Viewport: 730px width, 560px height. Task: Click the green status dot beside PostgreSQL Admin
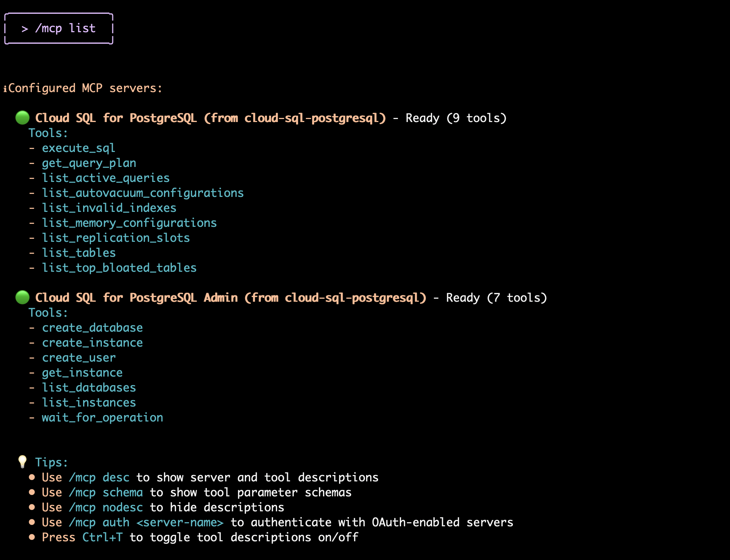pyautogui.click(x=22, y=297)
